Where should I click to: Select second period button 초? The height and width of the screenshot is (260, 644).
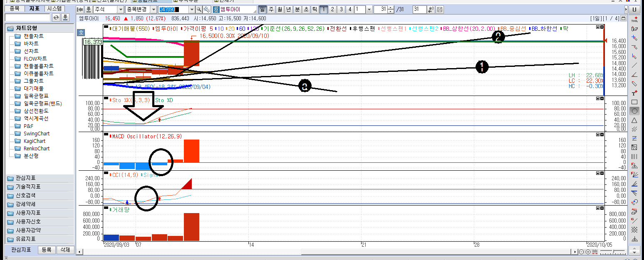pyautogui.click(x=306, y=9)
